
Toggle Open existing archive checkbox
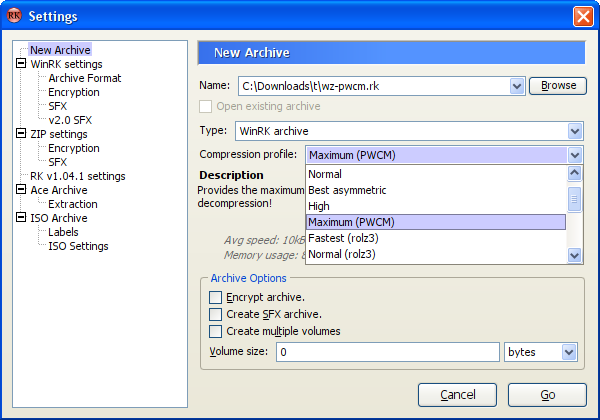[205, 106]
